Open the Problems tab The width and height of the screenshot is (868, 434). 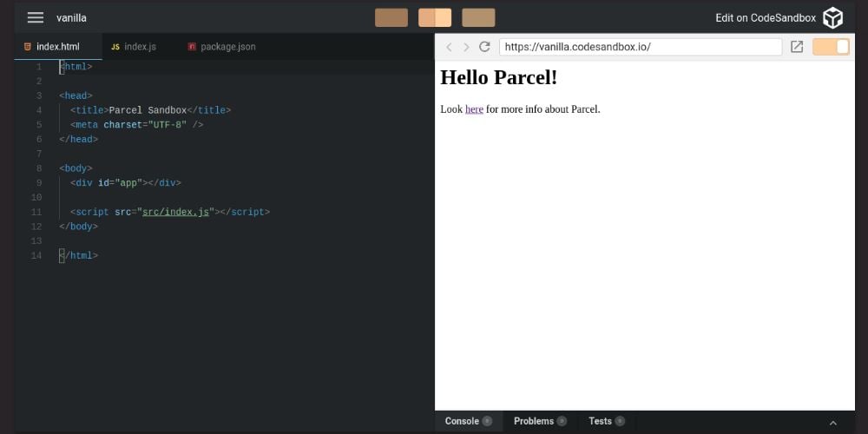(x=540, y=421)
